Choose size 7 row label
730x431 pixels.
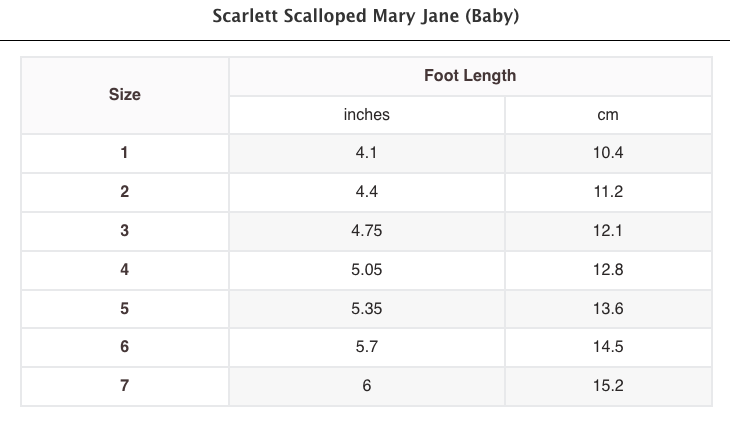tap(124, 386)
